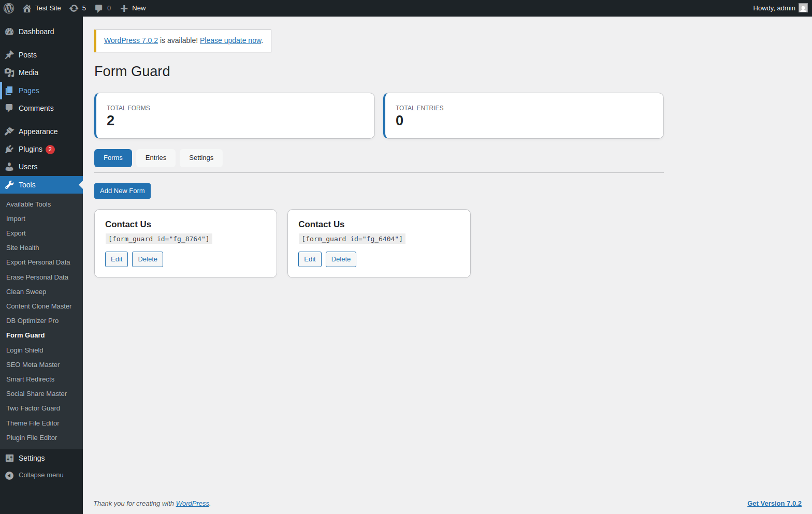Screen dimensions: 812x514
Task: Open the WordPress logo menu
Action: (9, 8)
